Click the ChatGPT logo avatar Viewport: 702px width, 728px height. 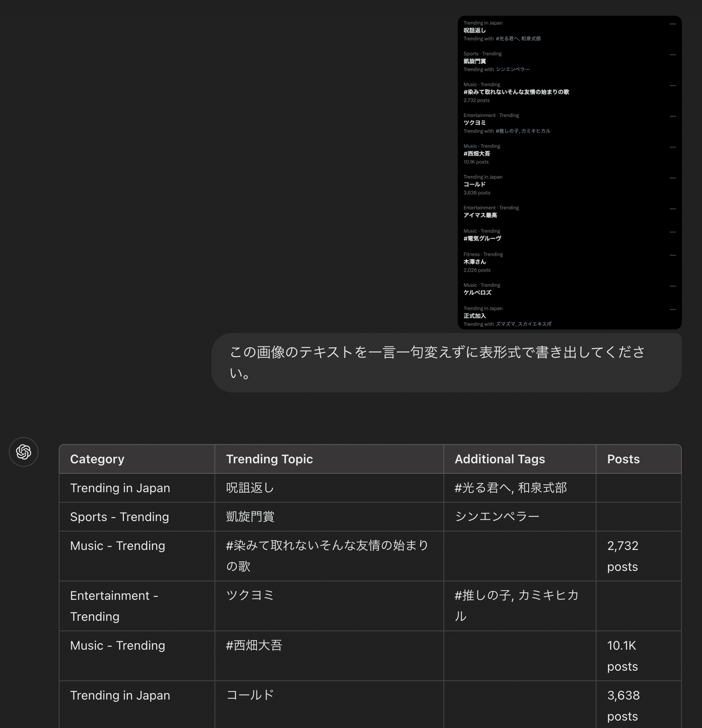click(x=24, y=452)
